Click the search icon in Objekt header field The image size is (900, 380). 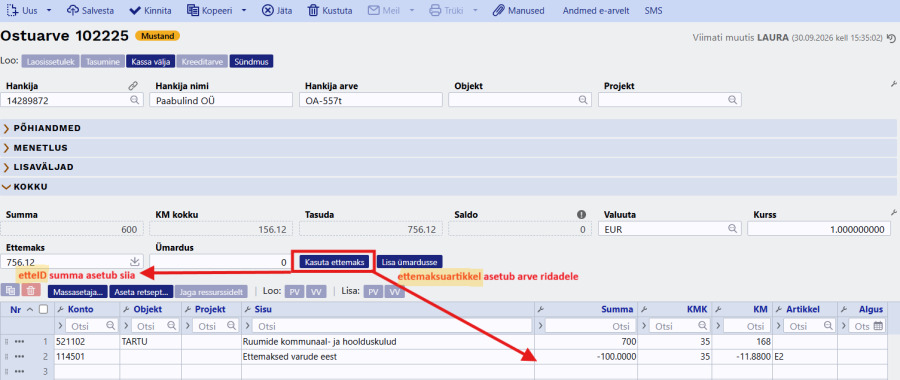(x=583, y=100)
